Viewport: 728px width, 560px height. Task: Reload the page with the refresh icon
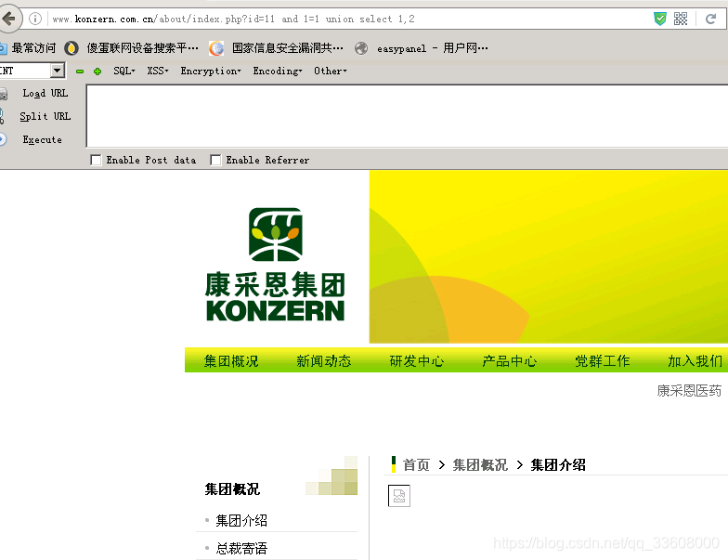710,19
